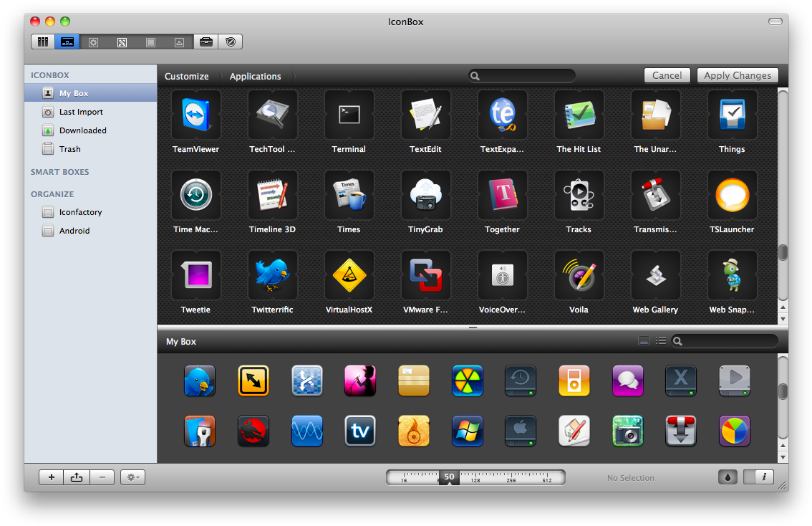Select the Windows logo icon in My Box
Screen dimensions: 812x526
click(x=467, y=431)
